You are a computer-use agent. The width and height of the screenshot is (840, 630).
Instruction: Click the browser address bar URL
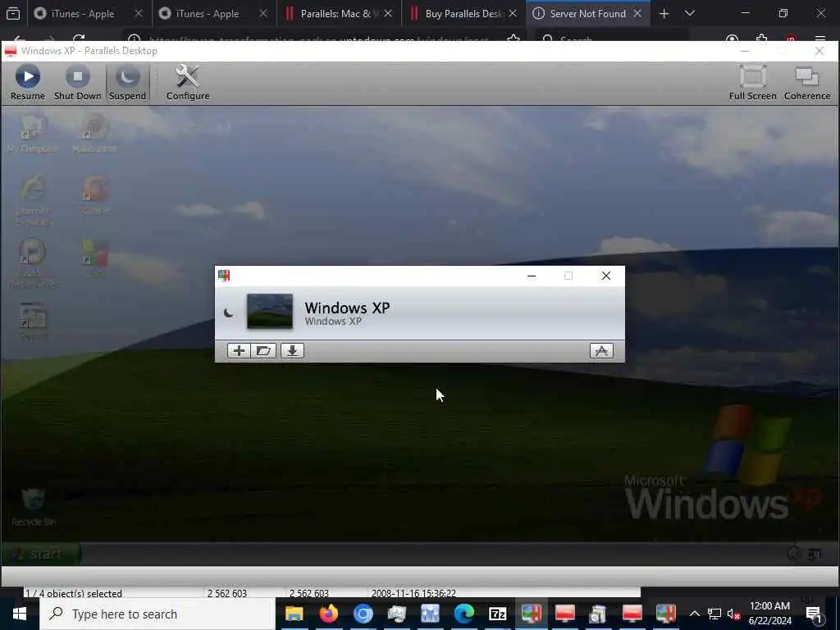coord(318,39)
